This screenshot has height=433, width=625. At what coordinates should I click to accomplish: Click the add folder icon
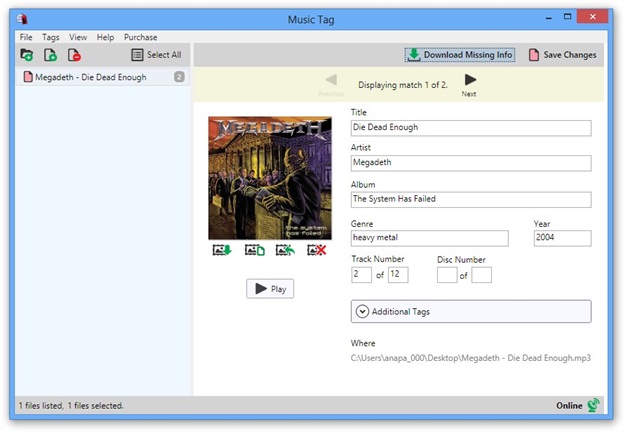[27, 55]
